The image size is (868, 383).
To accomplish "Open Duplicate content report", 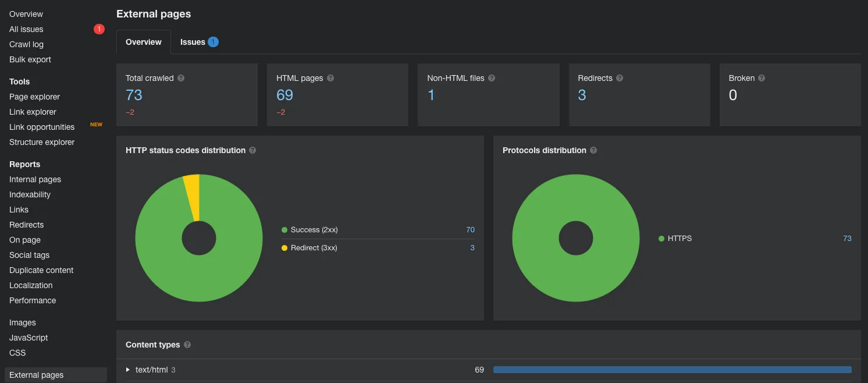I will tap(41, 270).
